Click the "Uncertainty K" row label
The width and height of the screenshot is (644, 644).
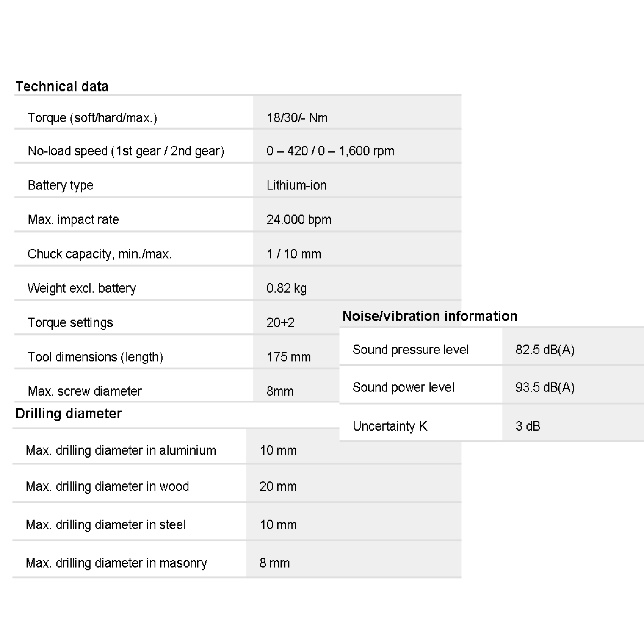click(390, 426)
